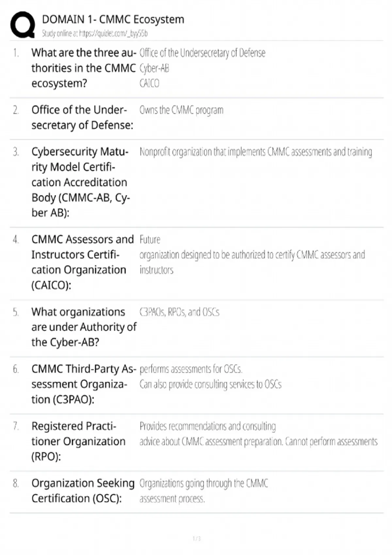
Task: Click the "Owns the CMMC program" definition
Action: [x=181, y=110]
